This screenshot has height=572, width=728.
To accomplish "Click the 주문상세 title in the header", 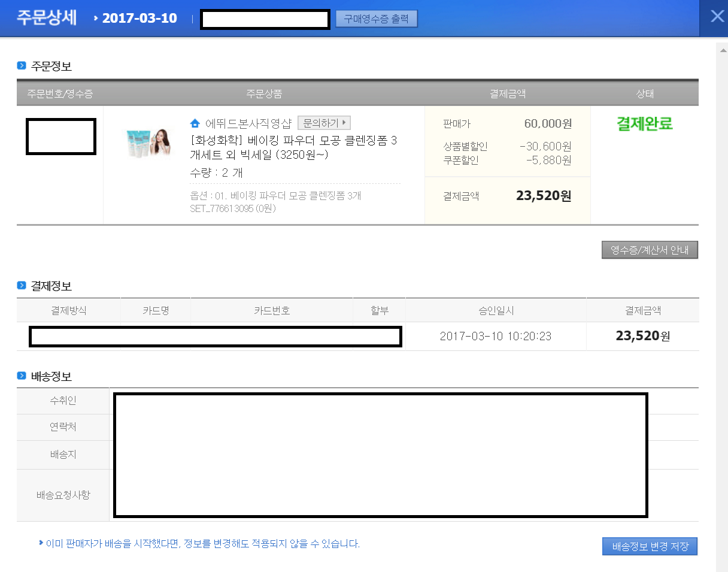I will (47, 17).
